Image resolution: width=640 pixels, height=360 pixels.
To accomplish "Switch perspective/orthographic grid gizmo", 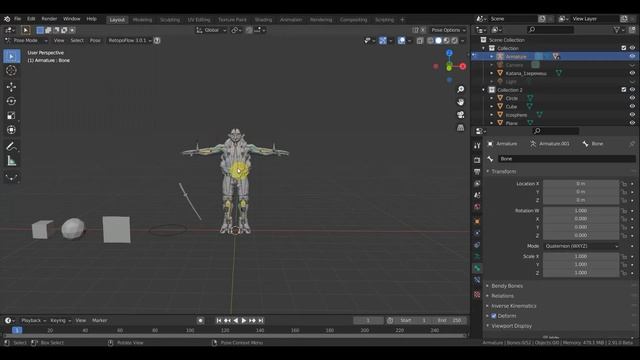I will (460, 128).
